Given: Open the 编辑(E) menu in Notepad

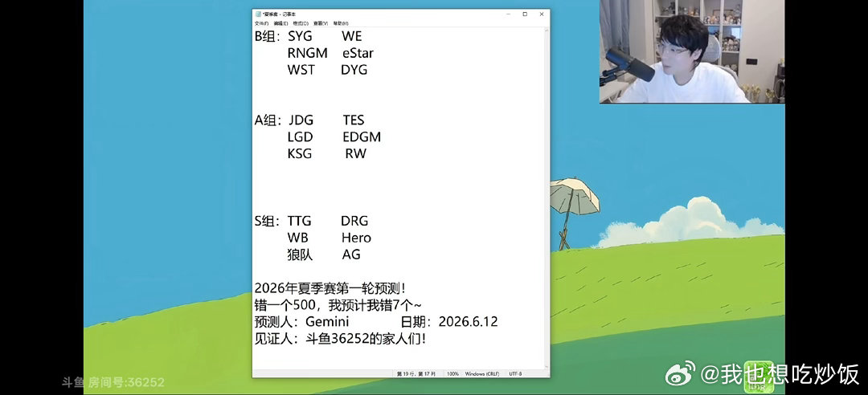Looking at the screenshot, I should (280, 23).
